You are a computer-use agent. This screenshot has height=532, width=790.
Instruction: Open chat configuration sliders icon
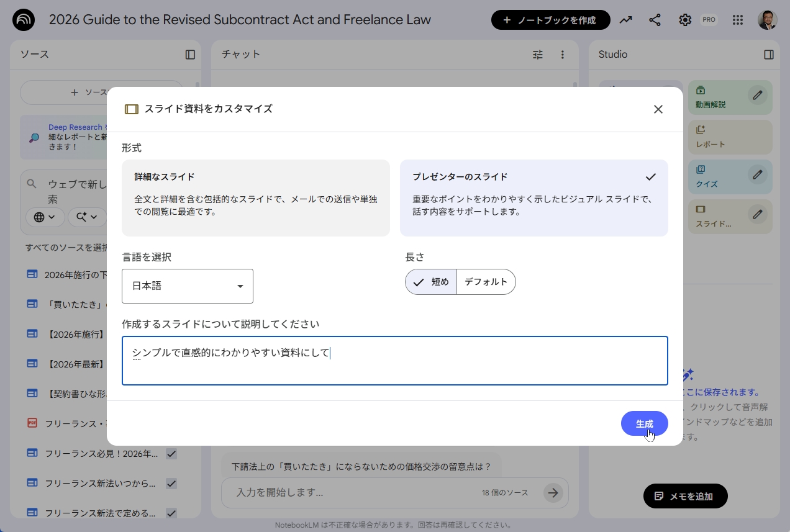(537, 55)
